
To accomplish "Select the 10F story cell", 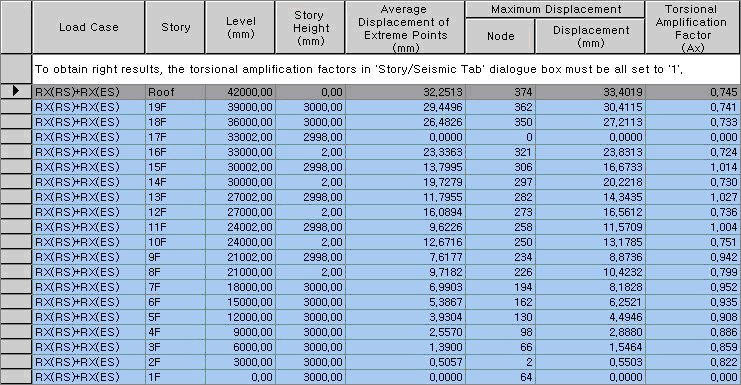I will [175, 242].
